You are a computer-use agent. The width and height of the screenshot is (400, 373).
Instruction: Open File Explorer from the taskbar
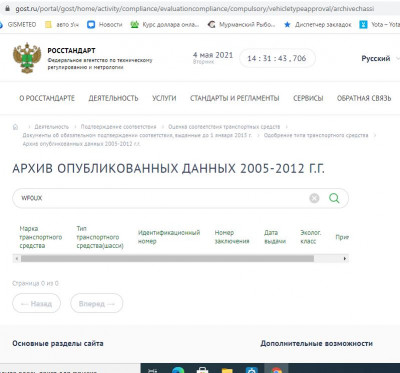tap(227, 370)
